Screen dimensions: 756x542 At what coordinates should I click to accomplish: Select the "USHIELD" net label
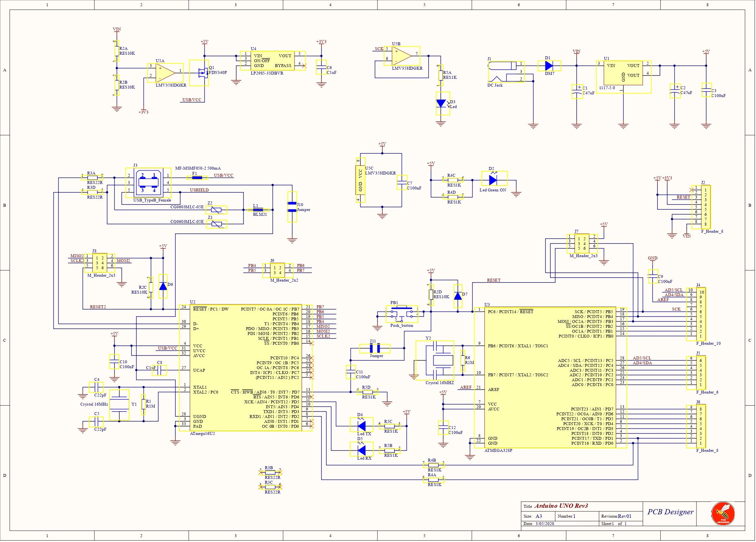pos(199,190)
